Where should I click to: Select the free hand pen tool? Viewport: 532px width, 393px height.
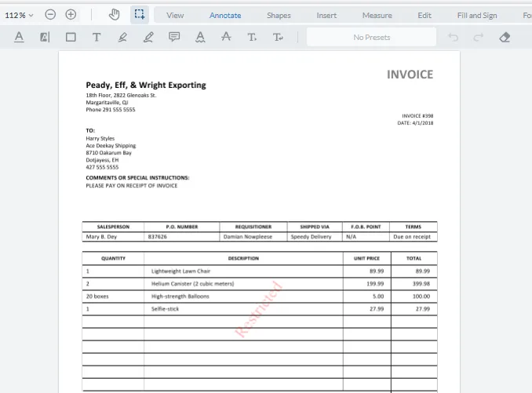pos(148,37)
